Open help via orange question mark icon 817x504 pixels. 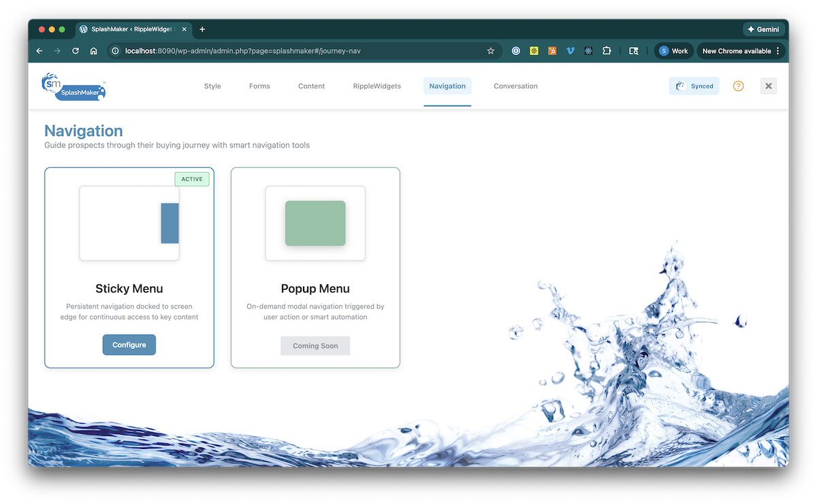738,86
